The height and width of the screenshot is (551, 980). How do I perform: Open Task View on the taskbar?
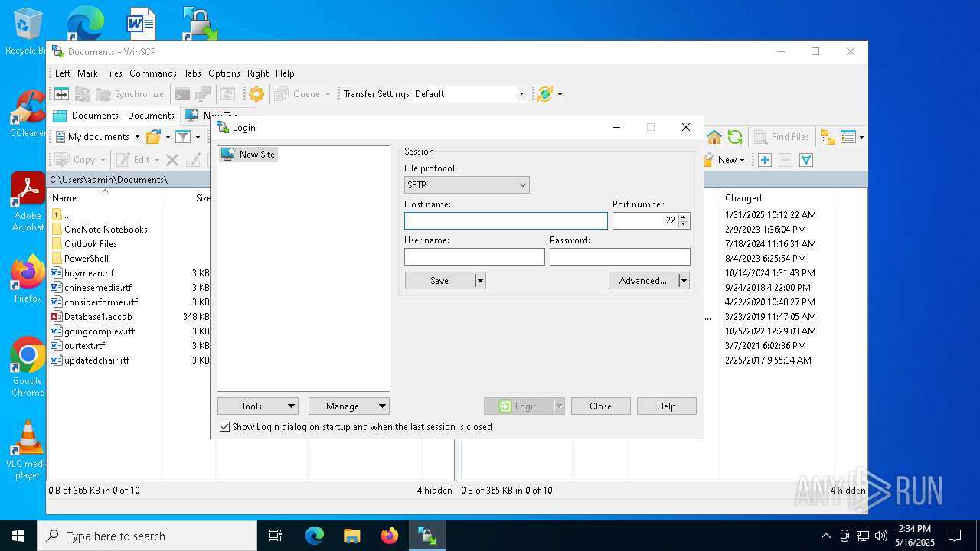(x=276, y=536)
